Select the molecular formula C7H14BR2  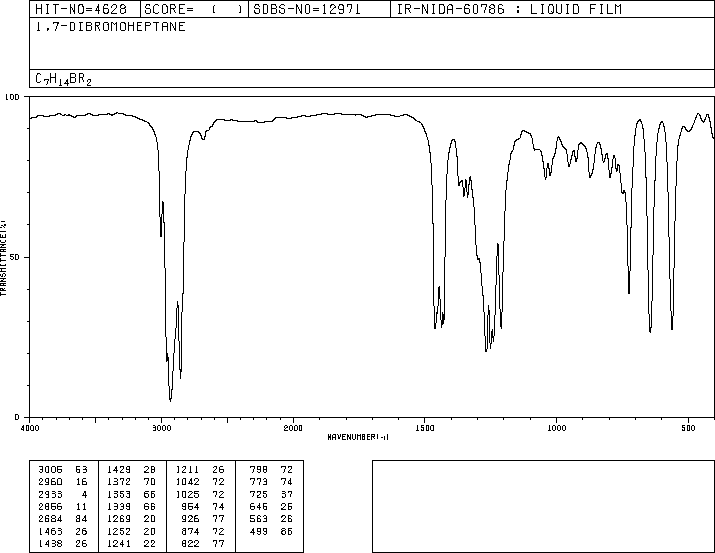[x=63, y=79]
